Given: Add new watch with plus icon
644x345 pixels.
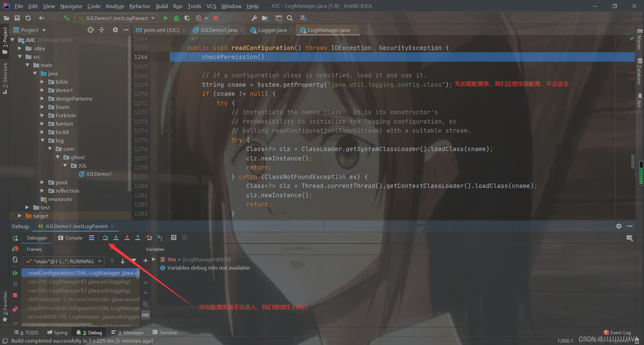Looking at the screenshot, I should click(x=146, y=261).
